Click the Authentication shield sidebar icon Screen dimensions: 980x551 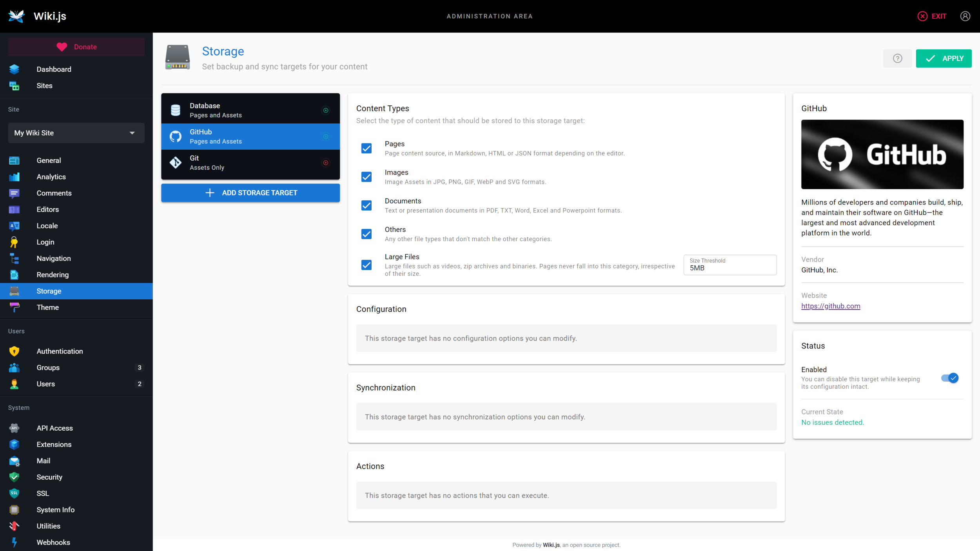(x=14, y=351)
